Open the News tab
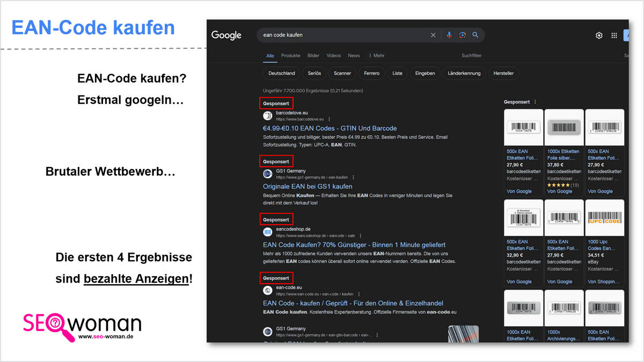This screenshot has height=362, width=644. (x=354, y=56)
